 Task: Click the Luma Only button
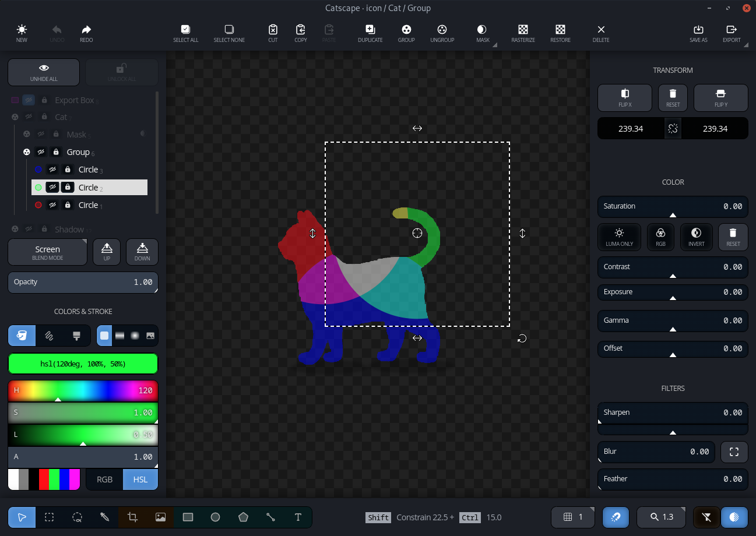(620, 237)
